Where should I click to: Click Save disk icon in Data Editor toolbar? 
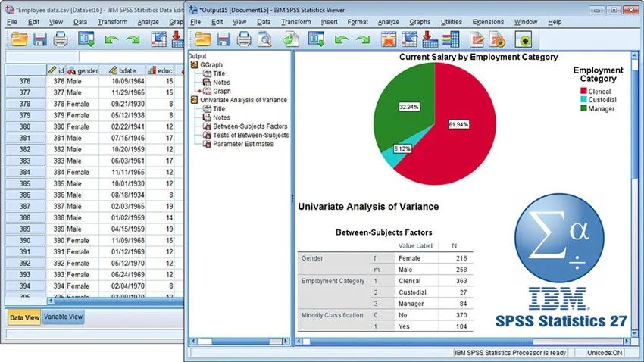40,39
